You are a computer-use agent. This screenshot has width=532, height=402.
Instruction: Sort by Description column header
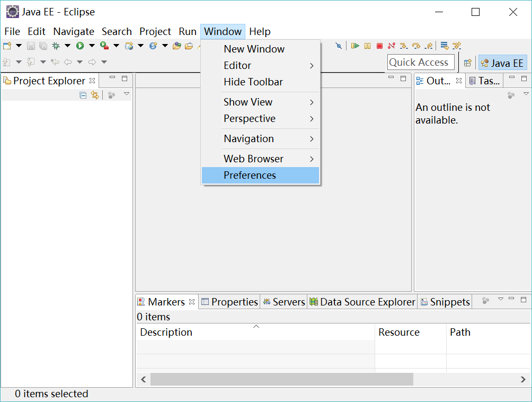coord(256,332)
